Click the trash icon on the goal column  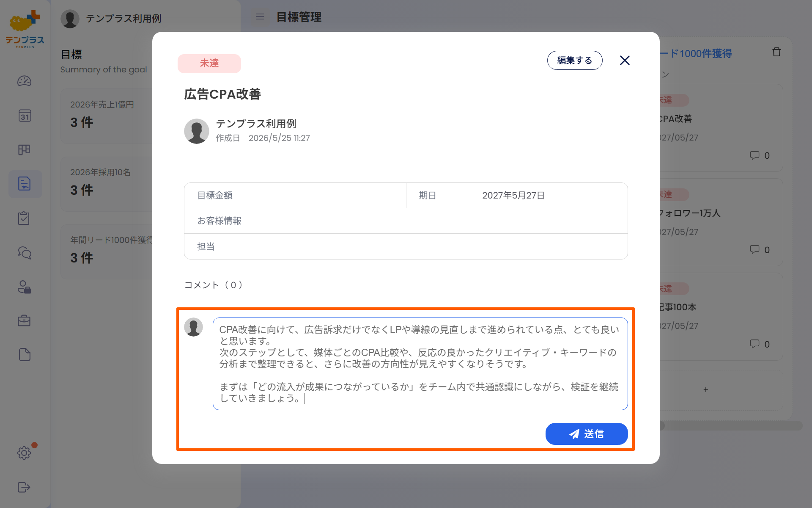pyautogui.click(x=776, y=52)
